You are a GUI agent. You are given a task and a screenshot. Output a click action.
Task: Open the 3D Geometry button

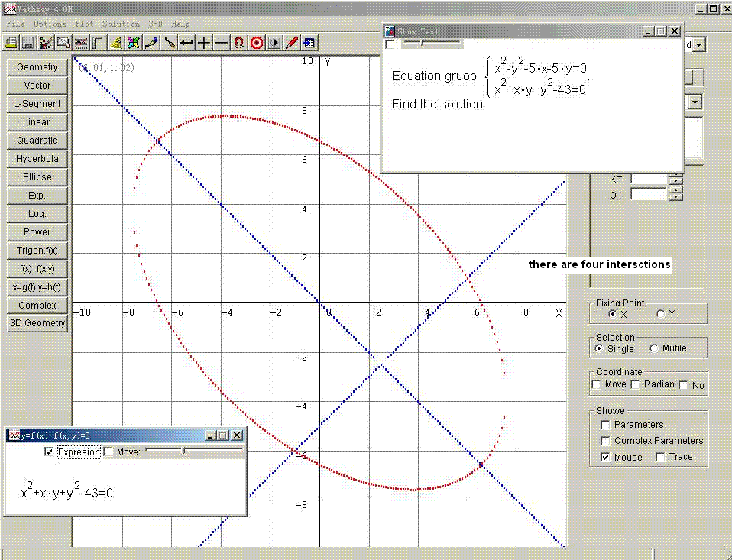tap(37, 323)
